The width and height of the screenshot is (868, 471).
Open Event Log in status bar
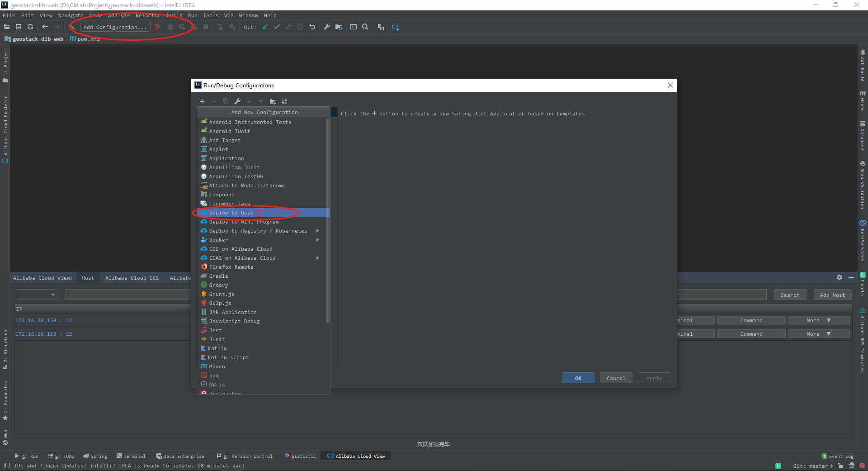[x=837, y=456]
